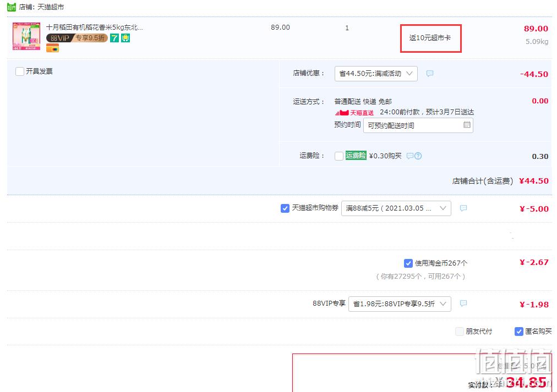Click the item total price 89.00 in red
The width and height of the screenshot is (557, 392).
(x=536, y=29)
